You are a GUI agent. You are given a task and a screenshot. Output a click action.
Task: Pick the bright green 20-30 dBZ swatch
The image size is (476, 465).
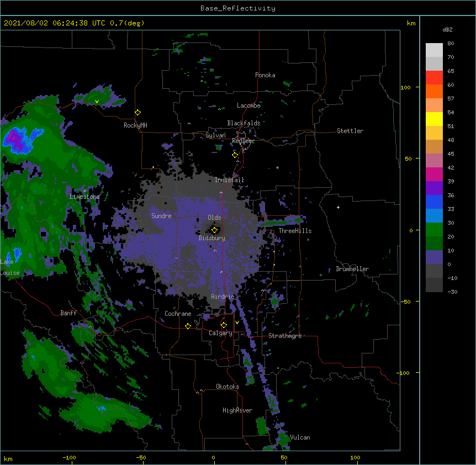pos(434,230)
